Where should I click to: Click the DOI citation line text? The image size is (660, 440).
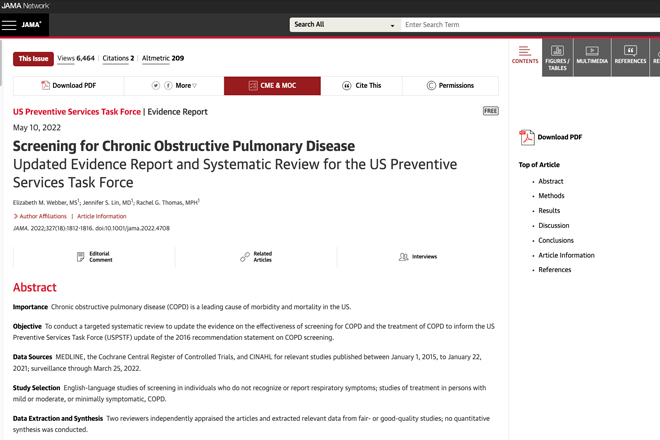91,228
